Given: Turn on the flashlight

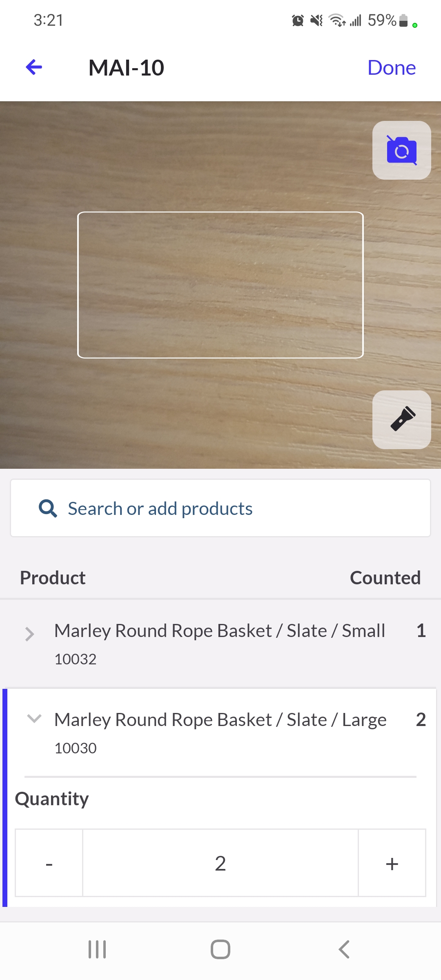Looking at the screenshot, I should (401, 419).
